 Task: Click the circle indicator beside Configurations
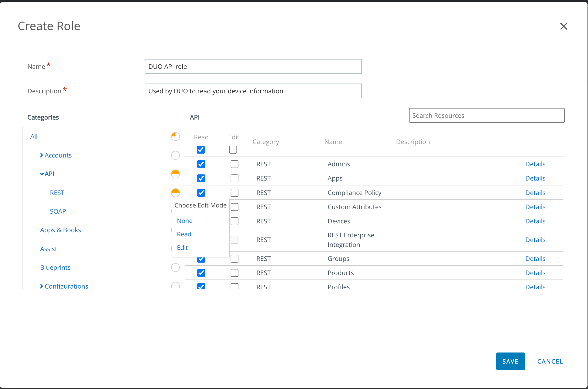[175, 286]
